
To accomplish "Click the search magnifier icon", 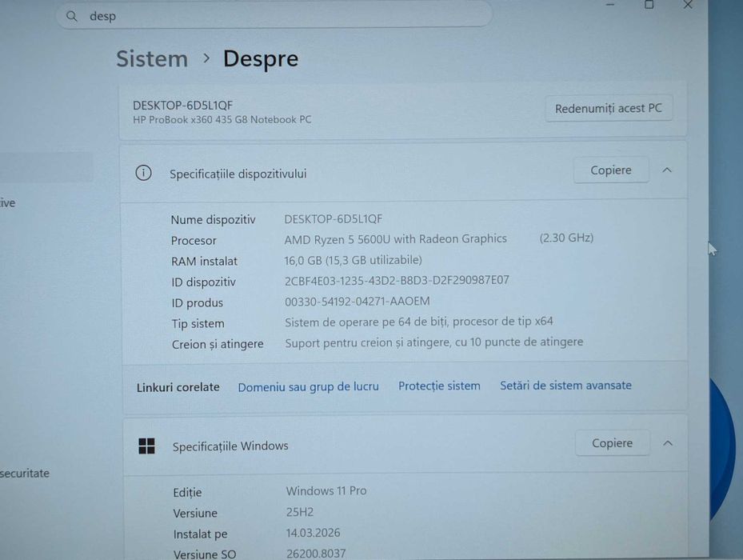I will (x=71, y=16).
